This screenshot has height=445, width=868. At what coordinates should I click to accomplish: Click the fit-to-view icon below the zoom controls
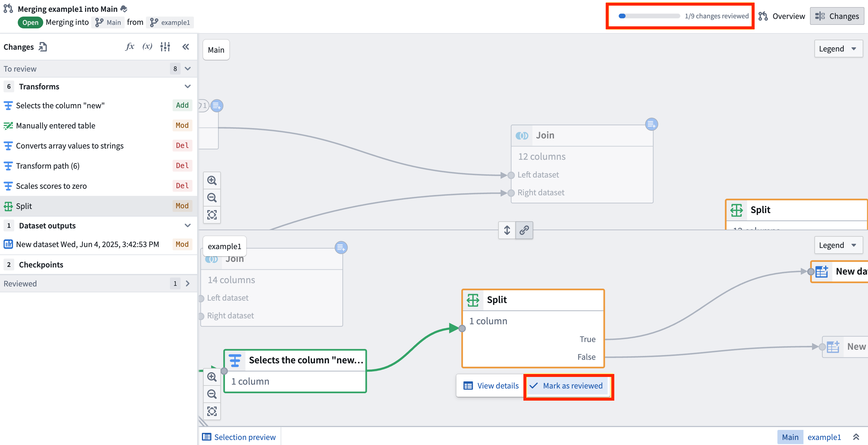(x=212, y=215)
